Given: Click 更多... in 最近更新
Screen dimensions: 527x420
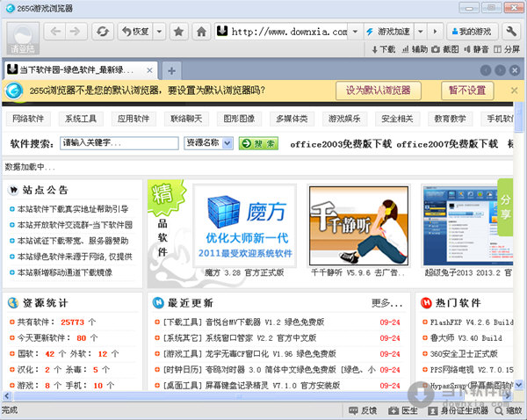Looking at the screenshot, I should 386,303.
